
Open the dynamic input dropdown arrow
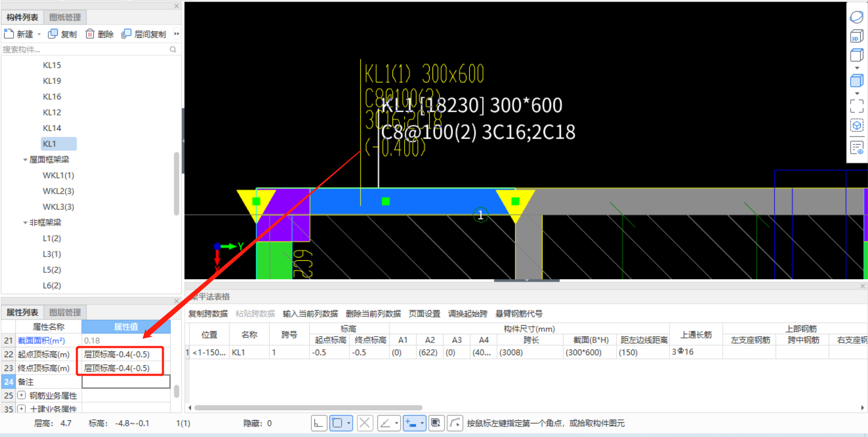[x=422, y=423]
